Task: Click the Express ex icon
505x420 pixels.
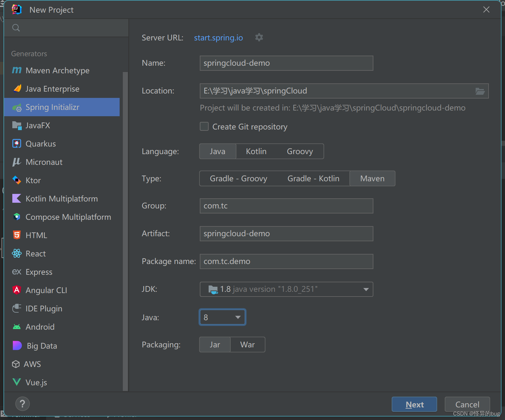Action: point(17,272)
